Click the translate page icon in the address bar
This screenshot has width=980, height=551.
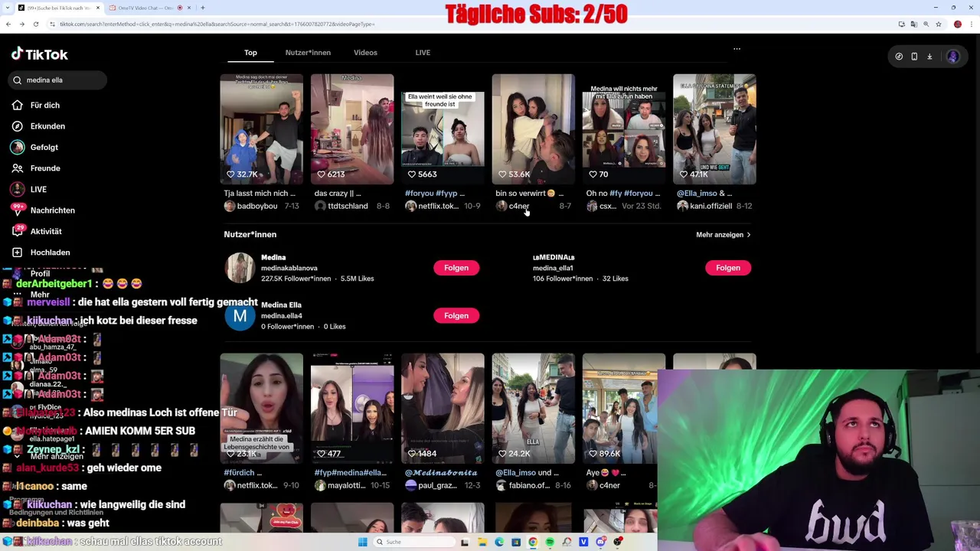click(914, 24)
